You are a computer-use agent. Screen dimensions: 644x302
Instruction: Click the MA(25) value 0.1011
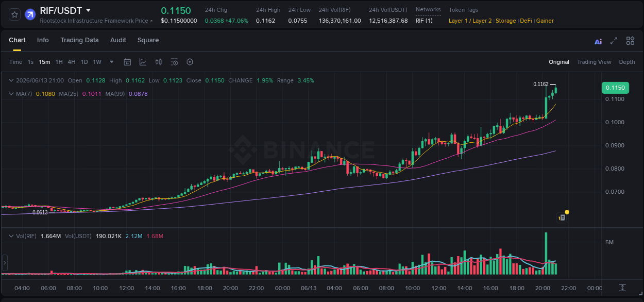[x=91, y=94]
